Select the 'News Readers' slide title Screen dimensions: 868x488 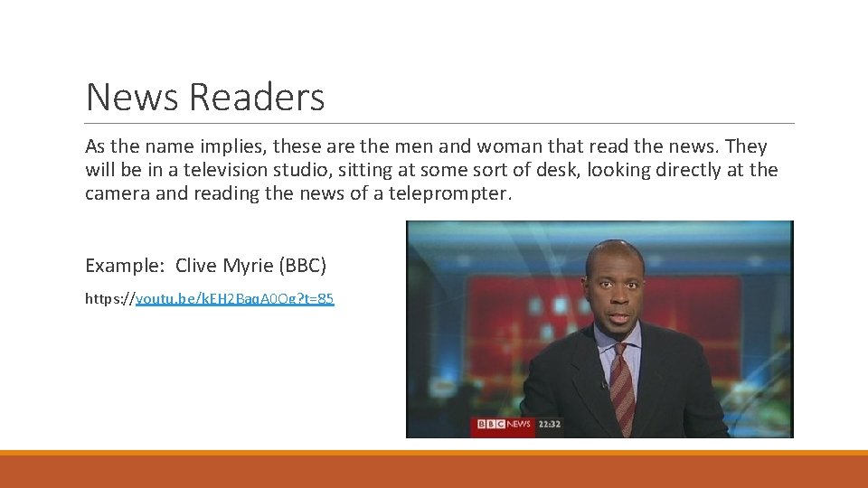pos(205,97)
